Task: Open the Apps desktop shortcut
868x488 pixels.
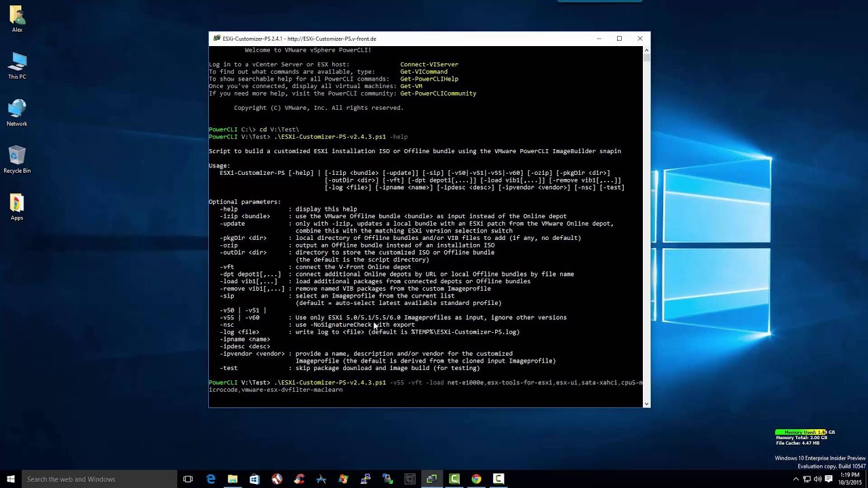Action: click(x=17, y=207)
